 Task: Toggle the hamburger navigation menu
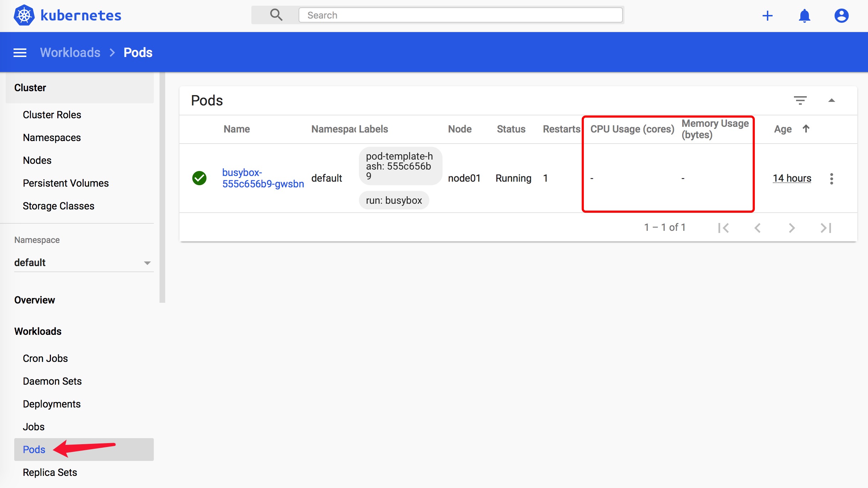click(x=20, y=53)
